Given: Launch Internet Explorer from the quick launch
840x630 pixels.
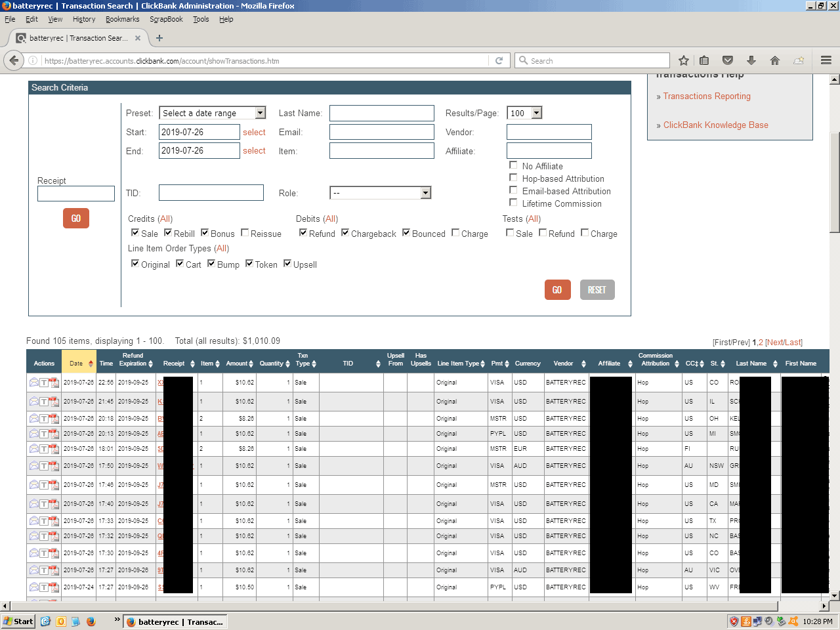Looking at the screenshot, I should [x=45, y=621].
